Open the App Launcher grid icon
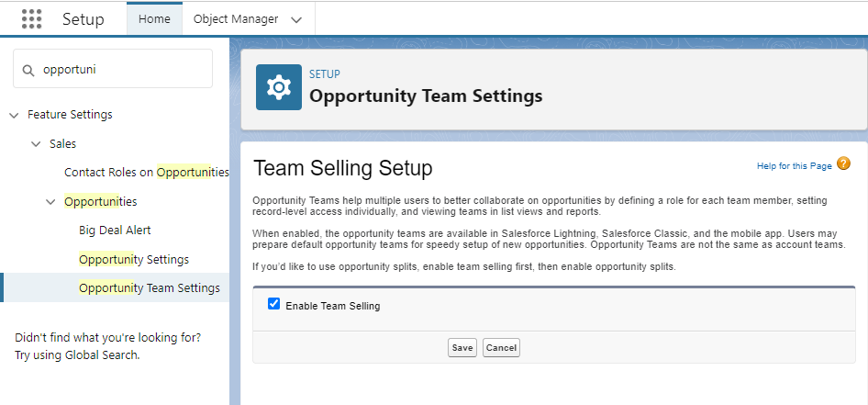 [x=31, y=18]
